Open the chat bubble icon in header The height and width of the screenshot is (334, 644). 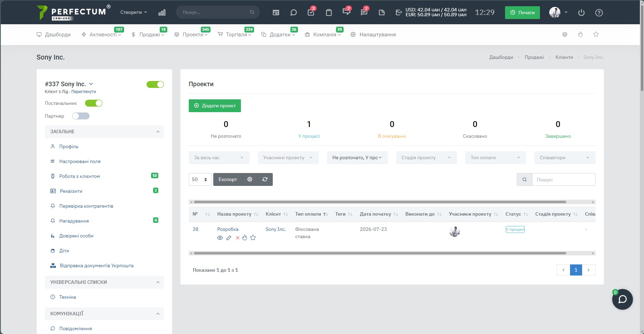[x=293, y=12]
